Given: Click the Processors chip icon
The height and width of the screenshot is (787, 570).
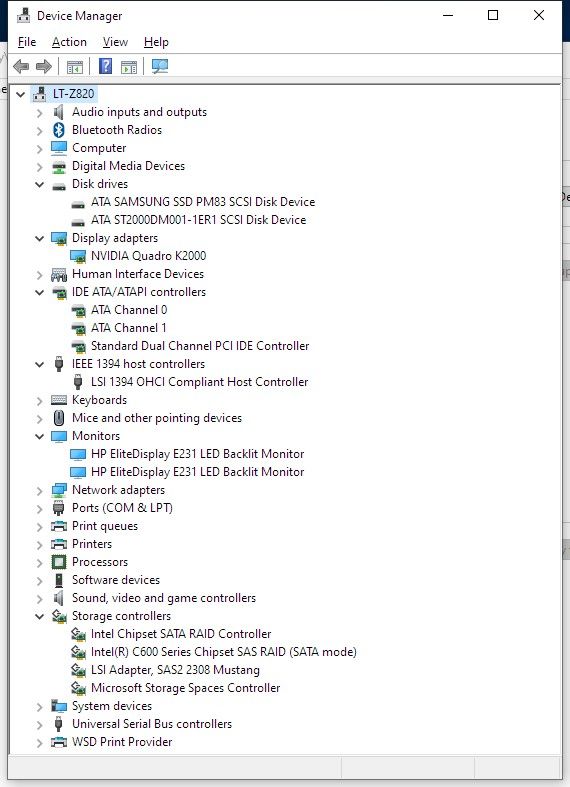Looking at the screenshot, I should (59, 562).
